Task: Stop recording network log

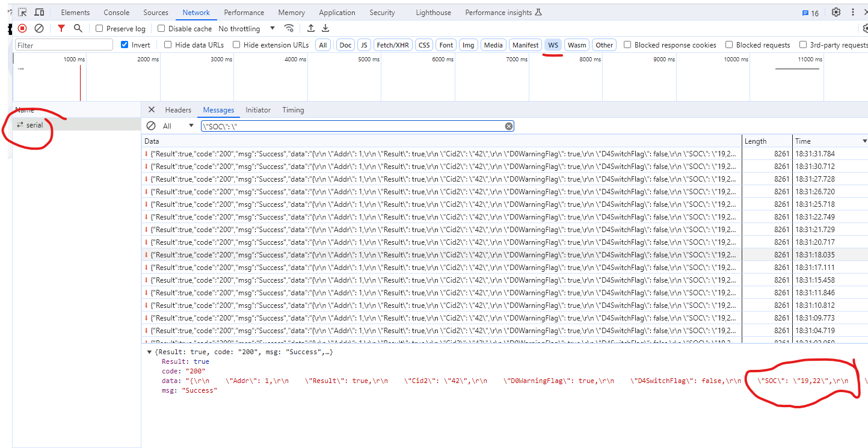Action: tap(22, 28)
